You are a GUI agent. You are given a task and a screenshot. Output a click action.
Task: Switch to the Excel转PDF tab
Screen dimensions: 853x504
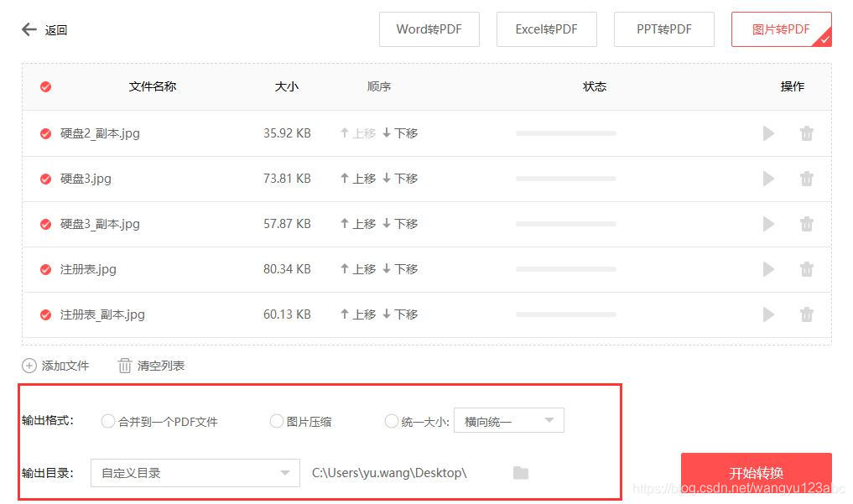[547, 29]
